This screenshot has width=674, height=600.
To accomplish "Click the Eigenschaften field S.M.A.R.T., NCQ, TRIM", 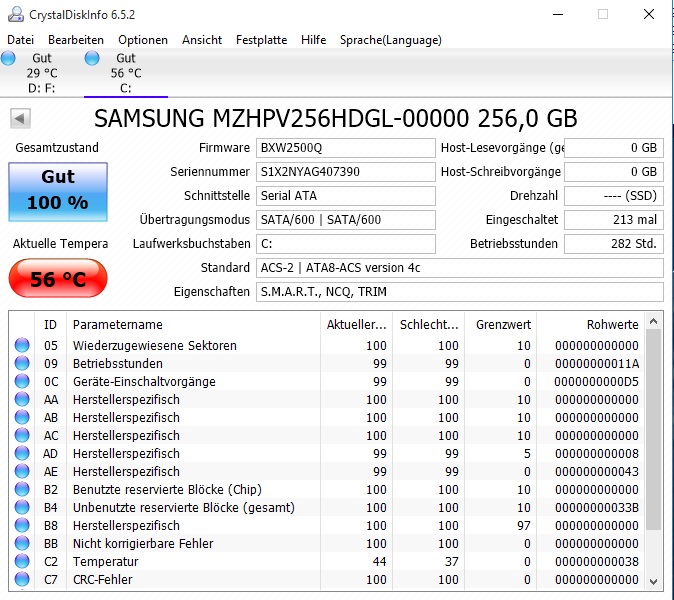I will tap(460, 292).
